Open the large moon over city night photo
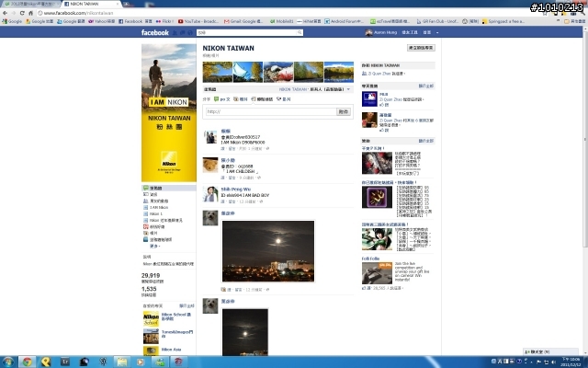The image size is (588, 368). tap(268, 251)
